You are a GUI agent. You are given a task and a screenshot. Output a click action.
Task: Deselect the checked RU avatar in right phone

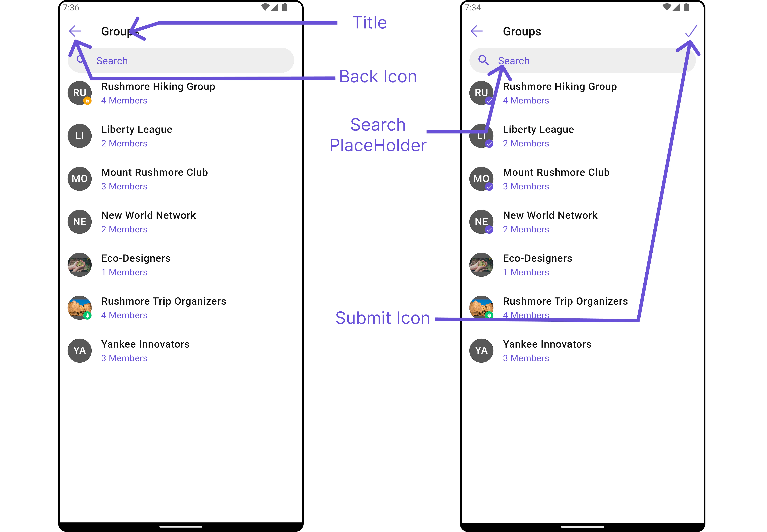[x=481, y=93]
